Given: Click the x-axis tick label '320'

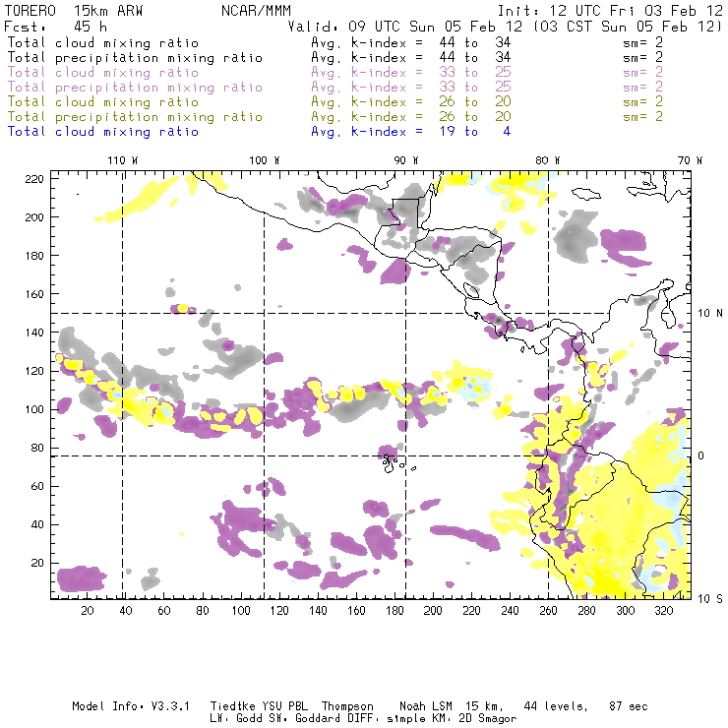Looking at the screenshot, I should coord(663,611).
